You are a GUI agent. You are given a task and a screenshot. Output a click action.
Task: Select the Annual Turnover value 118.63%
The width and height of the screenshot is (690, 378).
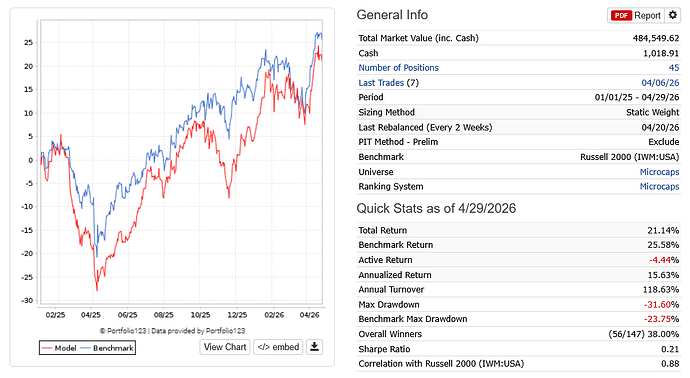(x=661, y=290)
